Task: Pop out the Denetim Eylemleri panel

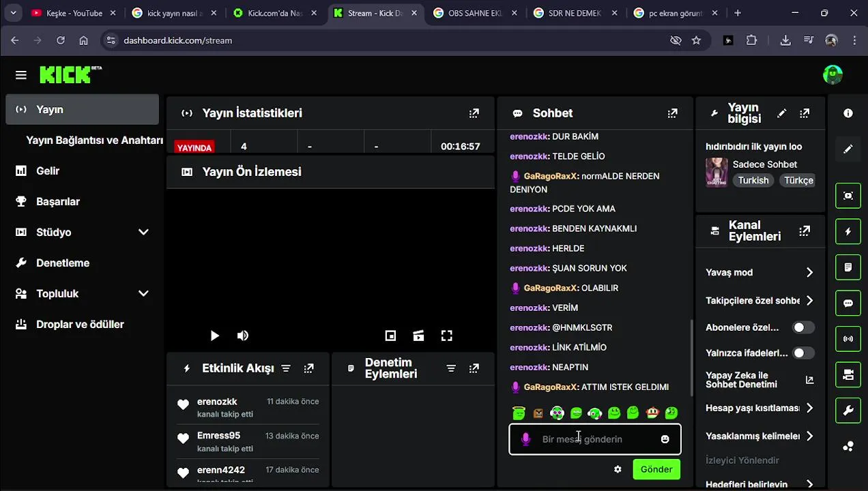Action: (x=474, y=368)
